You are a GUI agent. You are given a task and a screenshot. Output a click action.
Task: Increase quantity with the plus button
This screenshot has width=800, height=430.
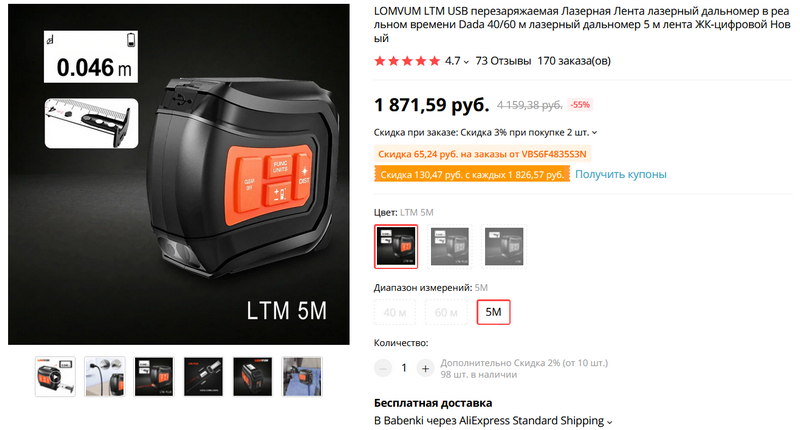[x=425, y=368]
